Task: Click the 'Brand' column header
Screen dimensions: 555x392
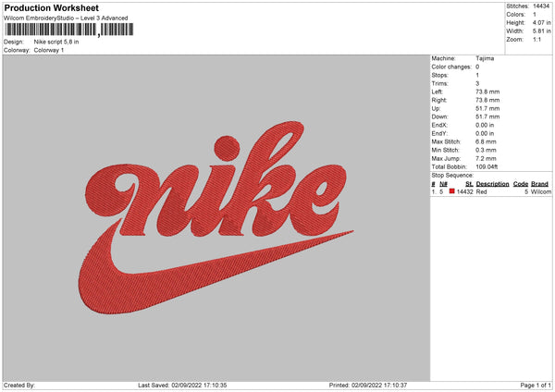Action: click(539, 184)
